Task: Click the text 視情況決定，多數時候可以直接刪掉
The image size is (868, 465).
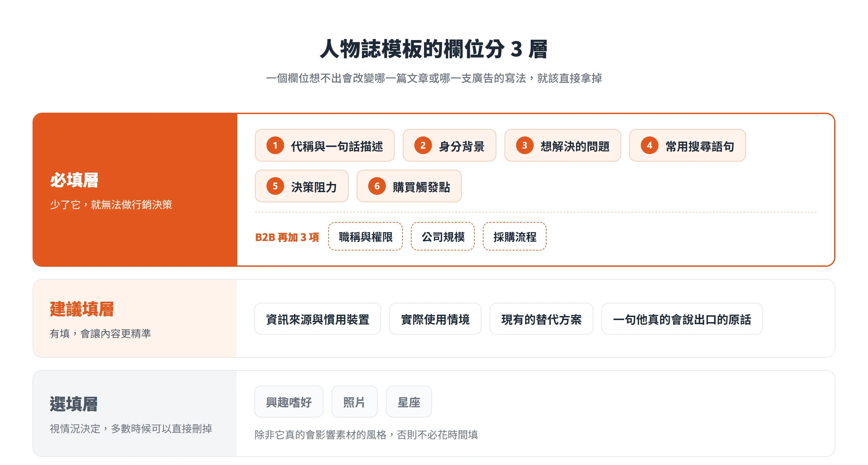Action: tap(131, 428)
